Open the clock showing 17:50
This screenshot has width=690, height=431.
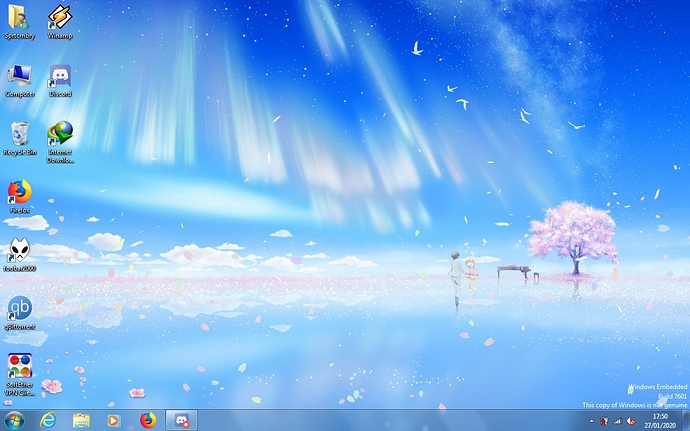[x=660, y=421]
